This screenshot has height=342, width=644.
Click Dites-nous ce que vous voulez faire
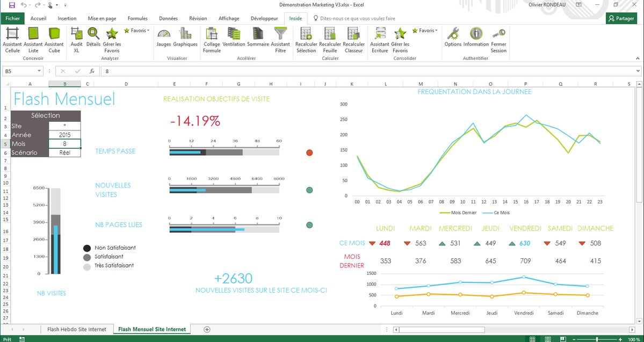(354, 18)
